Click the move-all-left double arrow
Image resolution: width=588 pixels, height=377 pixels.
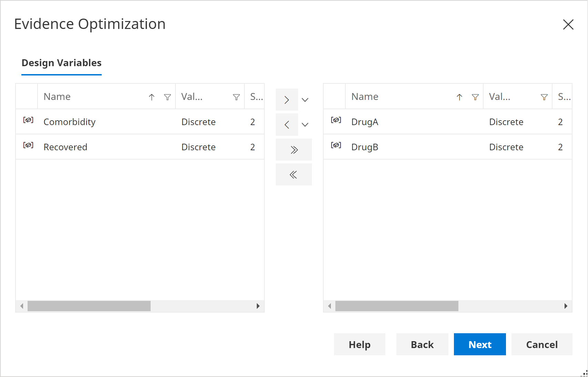(x=293, y=174)
